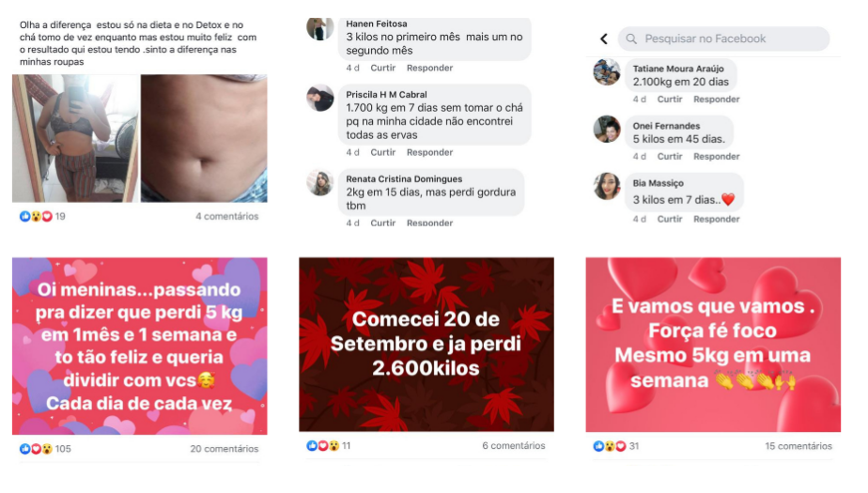The image size is (868, 493).
Task: Open Onei Fernandes' profile picture
Action: coord(607,129)
